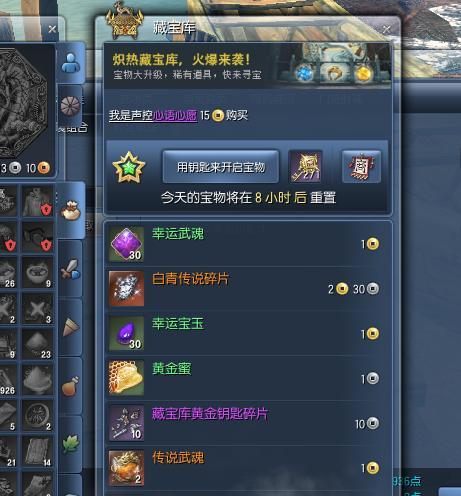The image size is (461, 496).
Task: Click the golden key icon button
Action: [305, 166]
